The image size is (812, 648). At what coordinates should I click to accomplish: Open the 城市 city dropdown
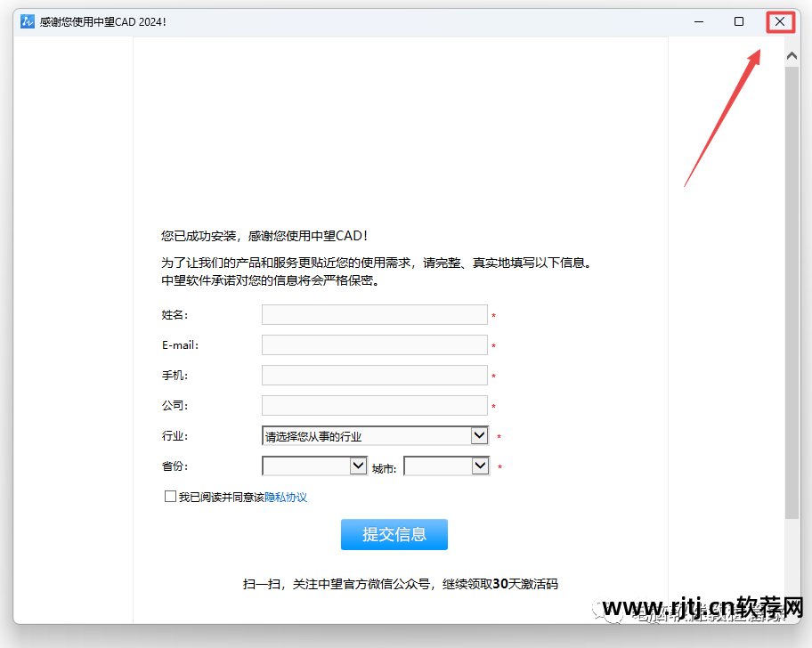coord(479,466)
